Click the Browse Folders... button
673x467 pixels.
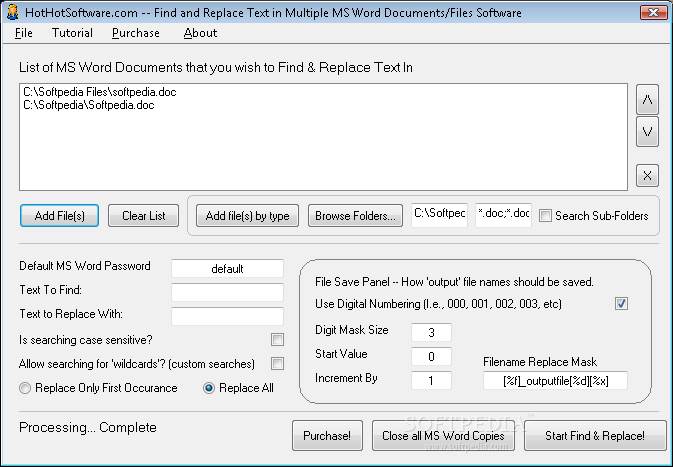[x=355, y=215]
